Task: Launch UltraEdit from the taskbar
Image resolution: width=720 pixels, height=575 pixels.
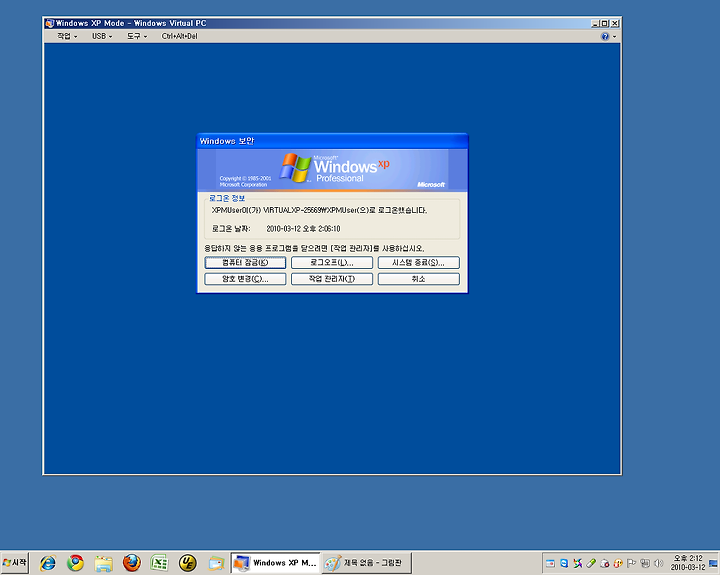Action: tap(188, 563)
